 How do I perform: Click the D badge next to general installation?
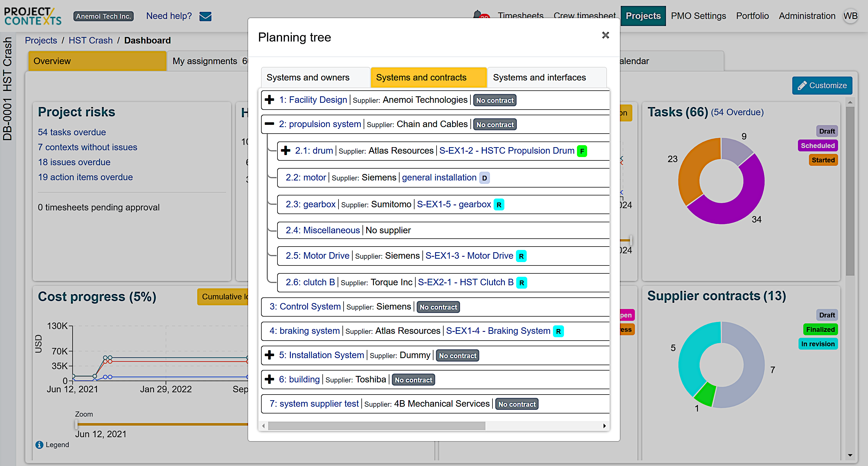[485, 178]
